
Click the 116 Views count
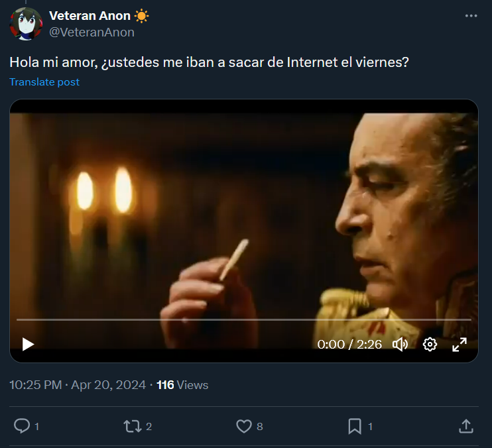(x=182, y=385)
